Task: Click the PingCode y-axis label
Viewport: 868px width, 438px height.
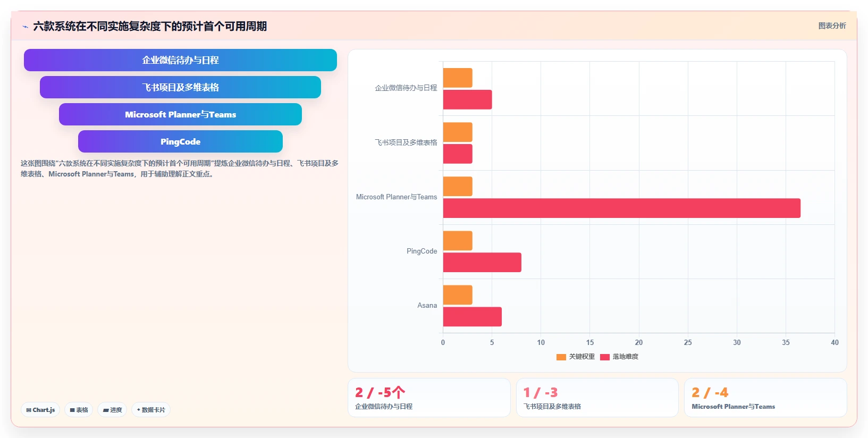Action: point(422,251)
